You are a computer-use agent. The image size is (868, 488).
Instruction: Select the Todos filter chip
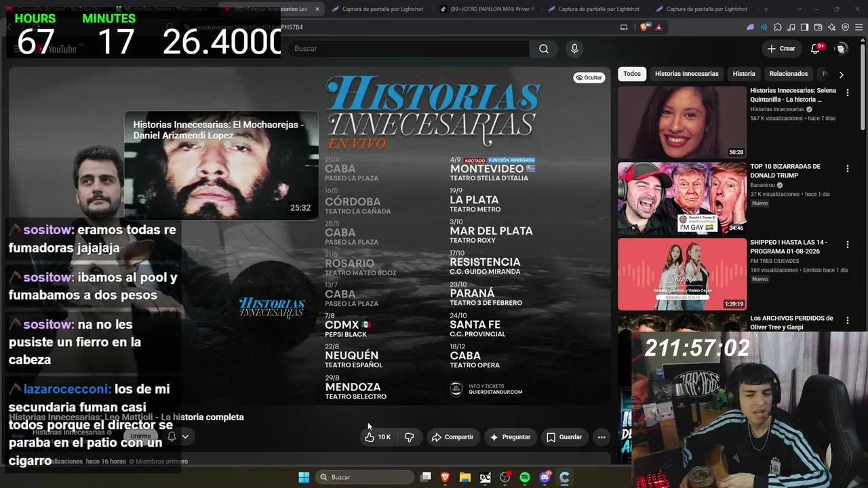pyautogui.click(x=632, y=74)
